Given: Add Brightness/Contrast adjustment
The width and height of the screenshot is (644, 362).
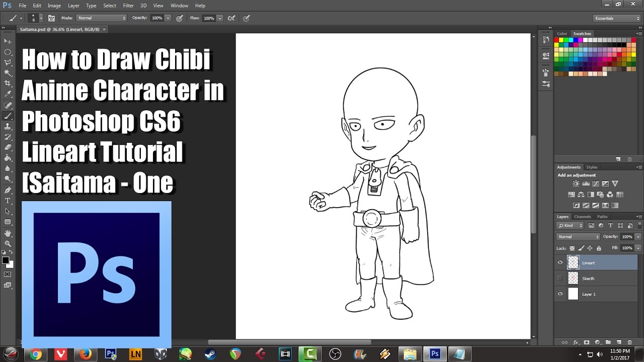Looking at the screenshot, I should click(576, 184).
